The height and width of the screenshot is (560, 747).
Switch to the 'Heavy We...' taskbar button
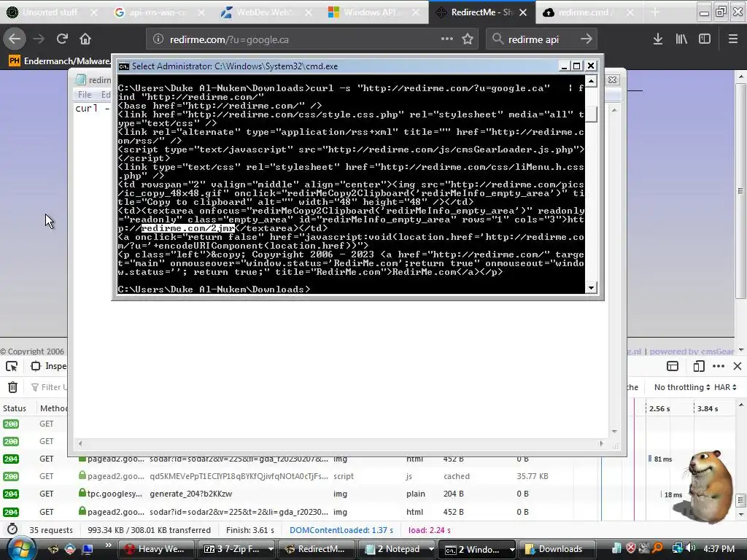click(156, 549)
